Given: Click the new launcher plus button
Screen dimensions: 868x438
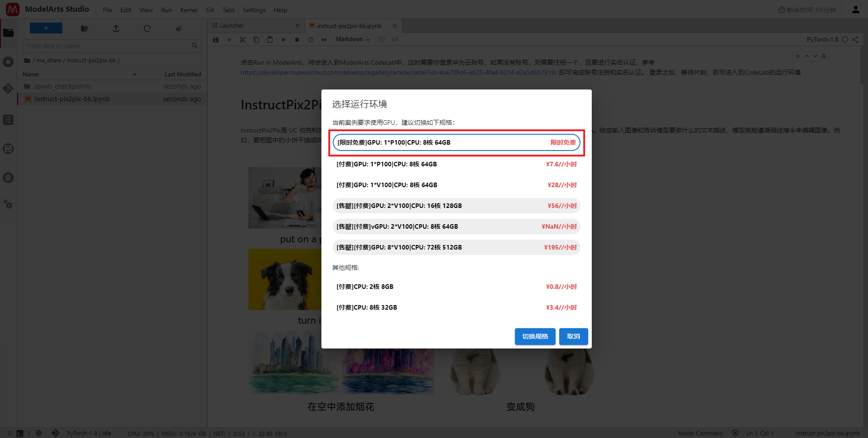Looking at the screenshot, I should [x=46, y=28].
